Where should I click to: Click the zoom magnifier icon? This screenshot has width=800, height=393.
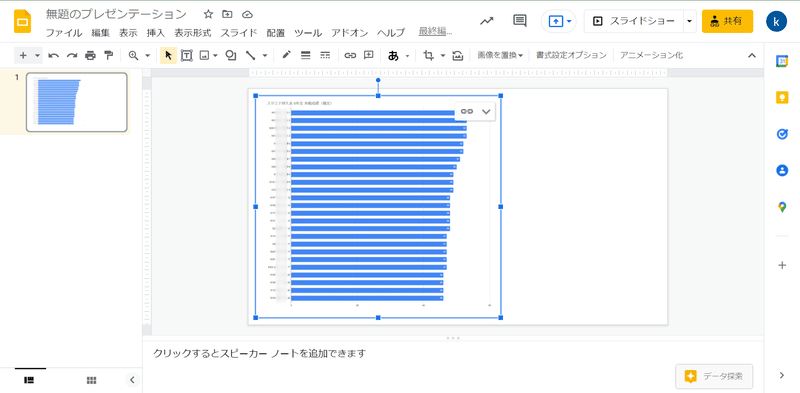pos(133,56)
